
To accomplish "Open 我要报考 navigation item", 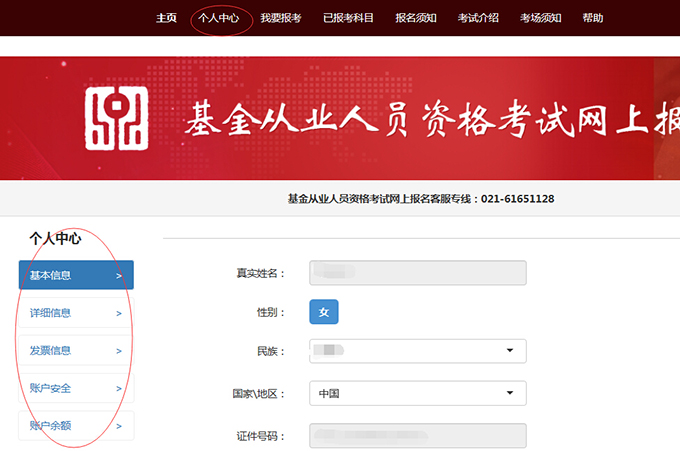I will pos(280,18).
